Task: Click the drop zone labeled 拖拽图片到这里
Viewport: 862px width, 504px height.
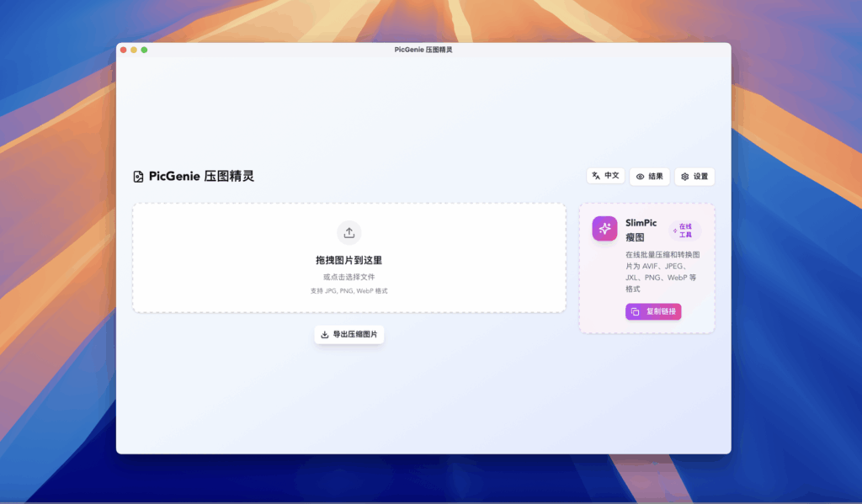Action: click(349, 260)
